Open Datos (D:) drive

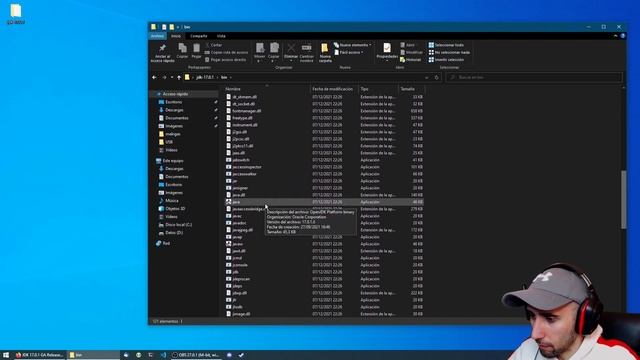[x=174, y=233]
